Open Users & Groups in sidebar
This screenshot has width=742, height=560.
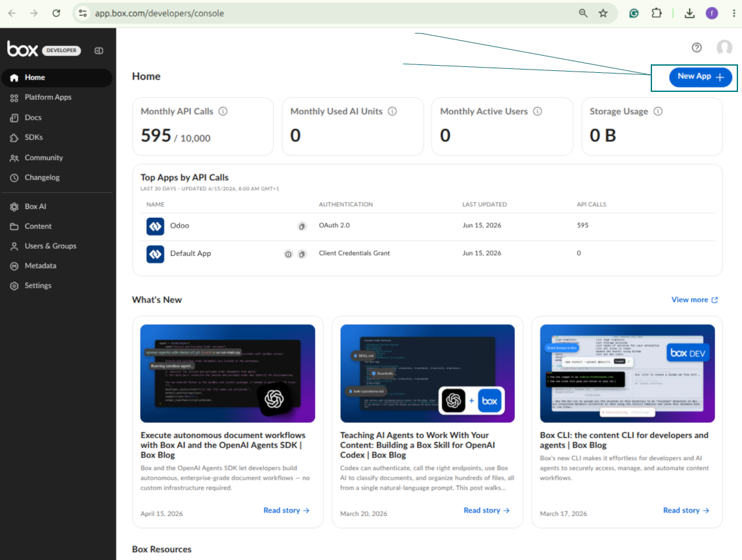[x=56, y=246]
